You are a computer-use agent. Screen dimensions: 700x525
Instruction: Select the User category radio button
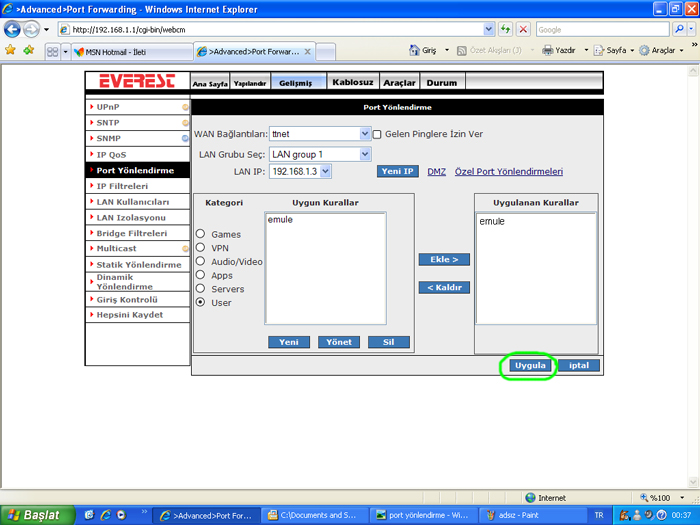tap(200, 302)
